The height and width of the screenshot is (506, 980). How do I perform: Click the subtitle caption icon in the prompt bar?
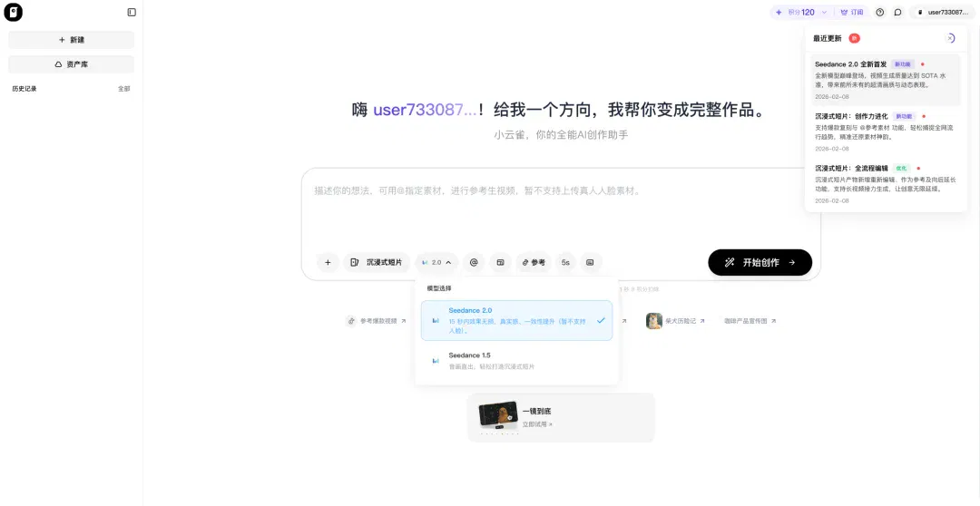click(x=590, y=262)
